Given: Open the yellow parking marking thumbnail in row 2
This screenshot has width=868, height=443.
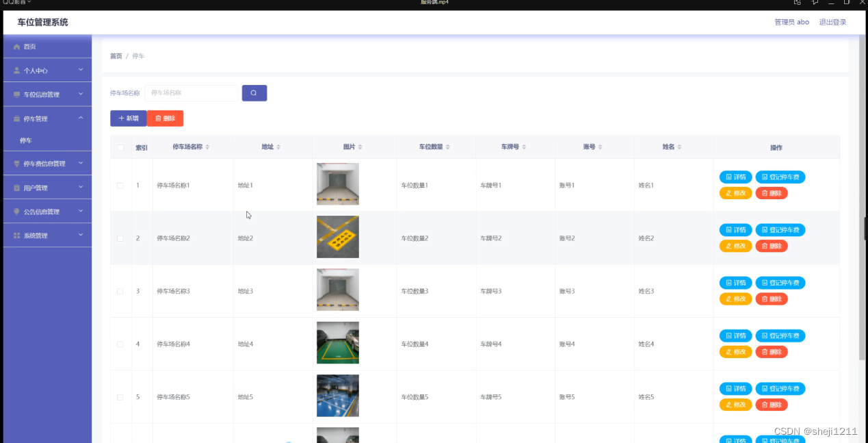Looking at the screenshot, I should click(338, 237).
